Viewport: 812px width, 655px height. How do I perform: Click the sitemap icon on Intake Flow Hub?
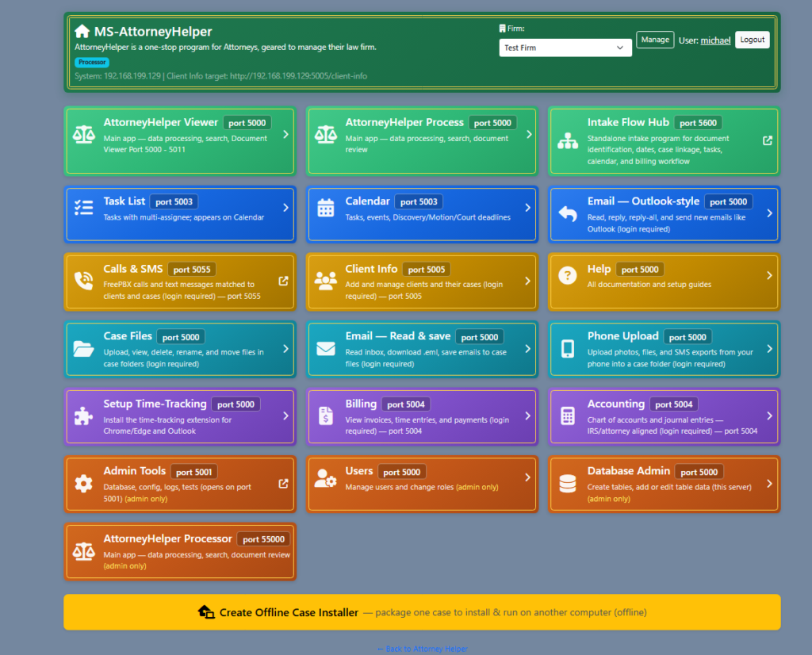568,141
